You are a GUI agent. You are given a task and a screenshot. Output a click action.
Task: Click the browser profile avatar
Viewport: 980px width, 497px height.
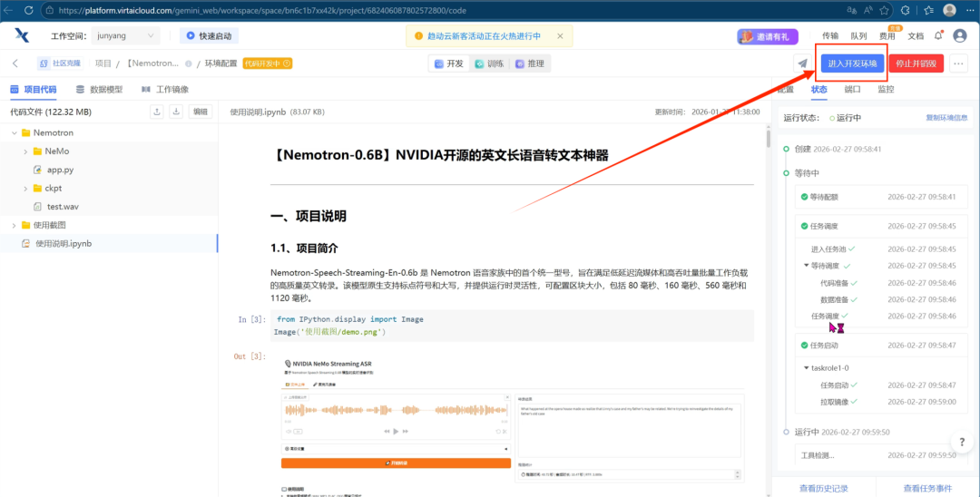[949, 10]
